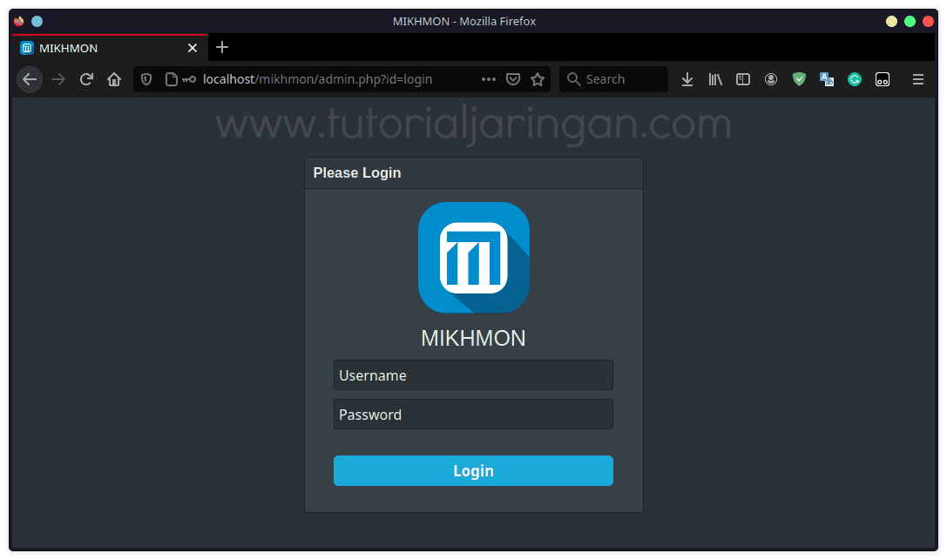Open the Firefox Account icon

pos(771,79)
